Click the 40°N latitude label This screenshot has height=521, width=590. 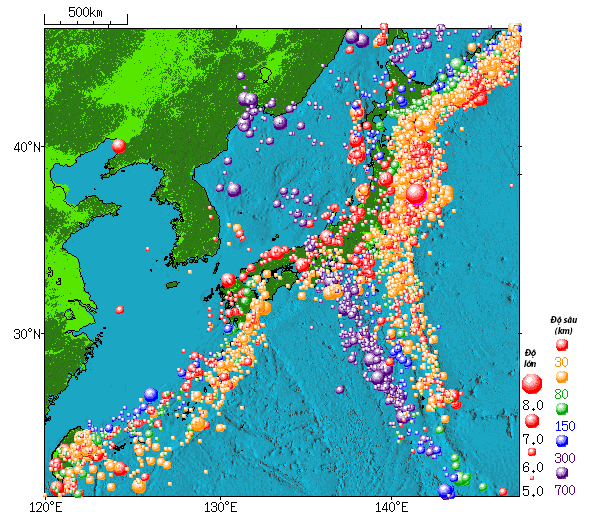(x=27, y=147)
